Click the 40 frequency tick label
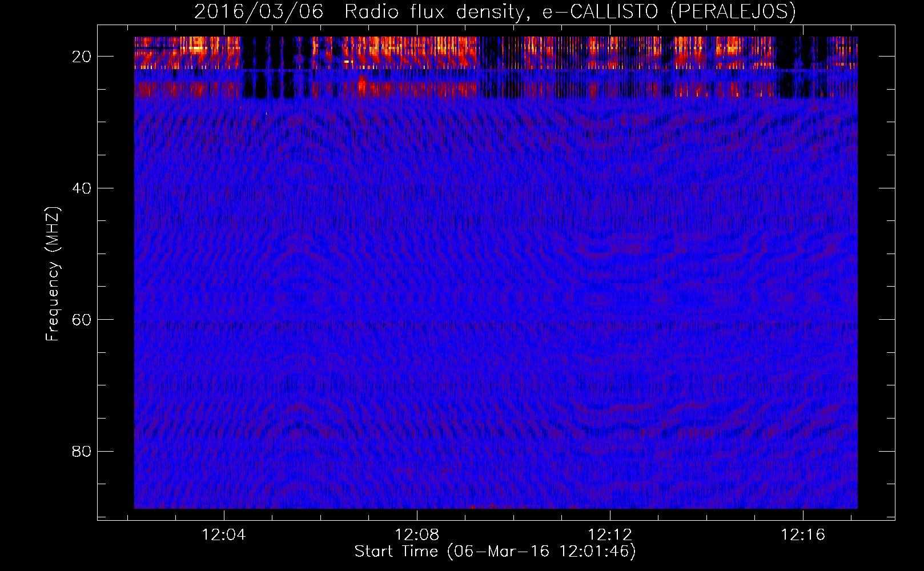Viewport: 924px width, 571px height. (x=82, y=188)
